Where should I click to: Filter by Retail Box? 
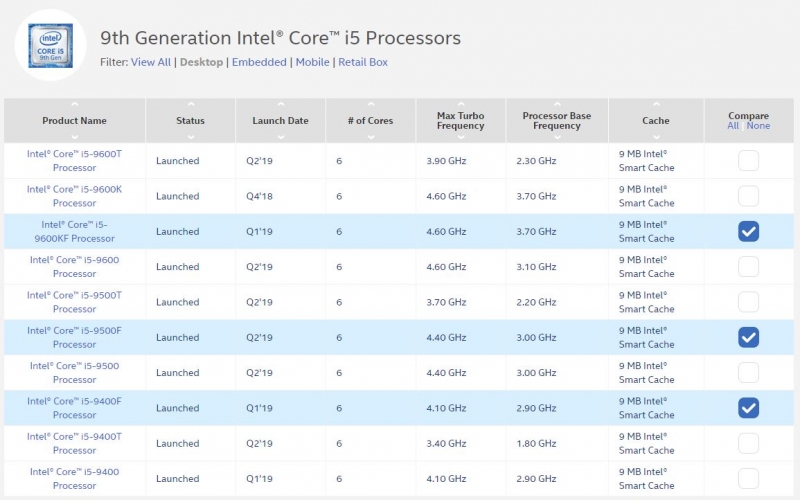pos(363,62)
